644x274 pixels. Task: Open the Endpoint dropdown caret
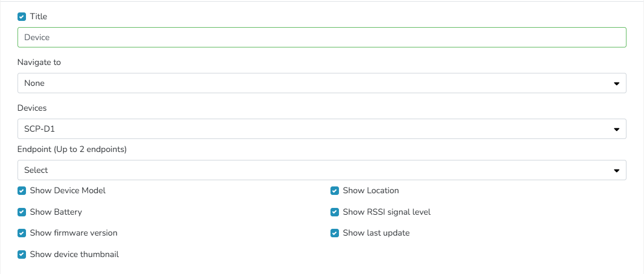click(616, 171)
